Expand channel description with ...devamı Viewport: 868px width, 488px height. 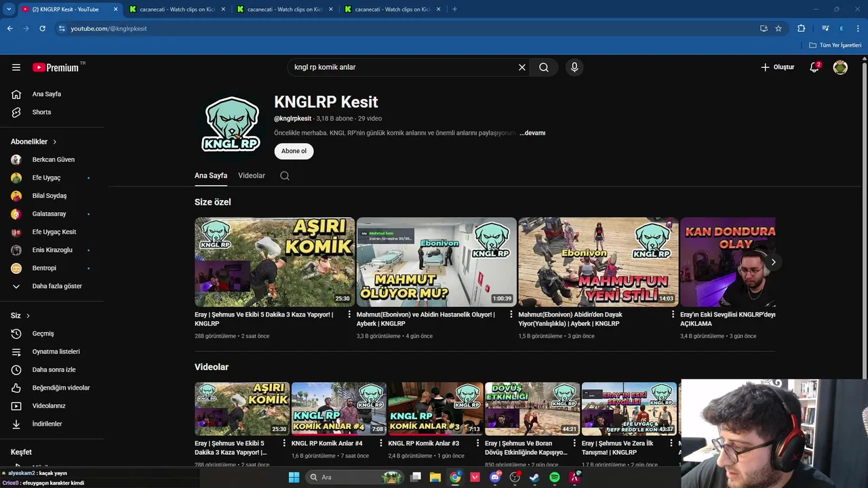[x=532, y=133]
